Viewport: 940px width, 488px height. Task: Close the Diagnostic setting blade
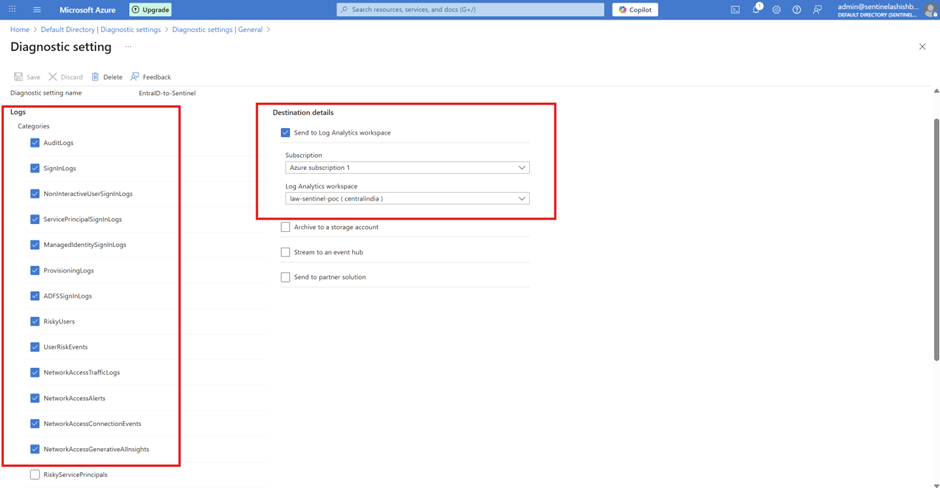(922, 47)
